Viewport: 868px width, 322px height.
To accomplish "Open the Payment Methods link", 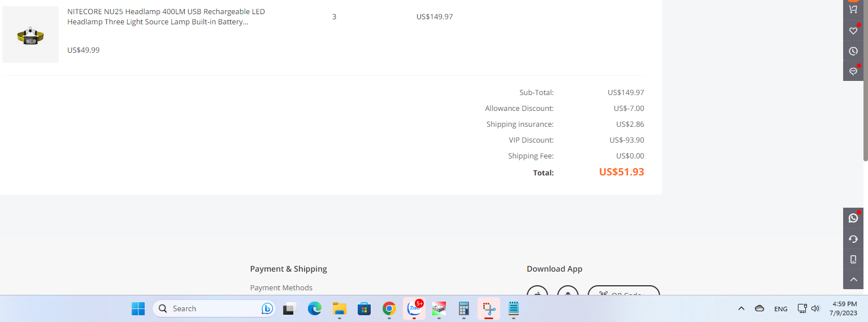I will click(281, 287).
